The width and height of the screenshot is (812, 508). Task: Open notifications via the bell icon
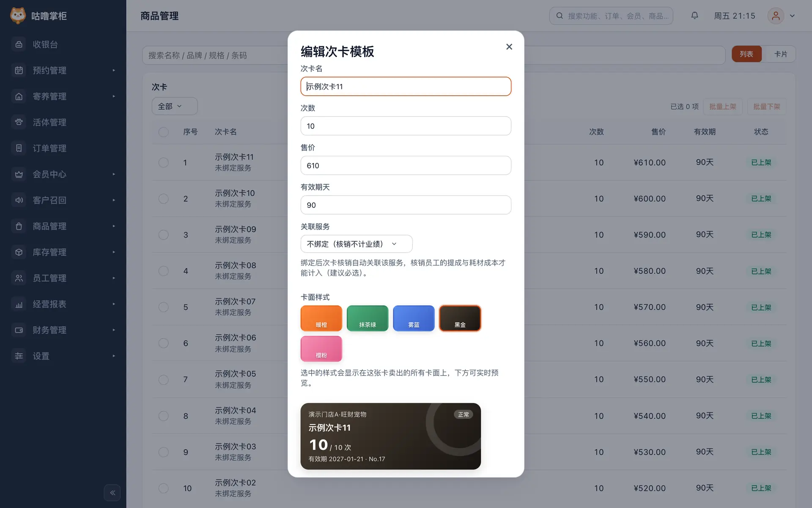coord(694,16)
